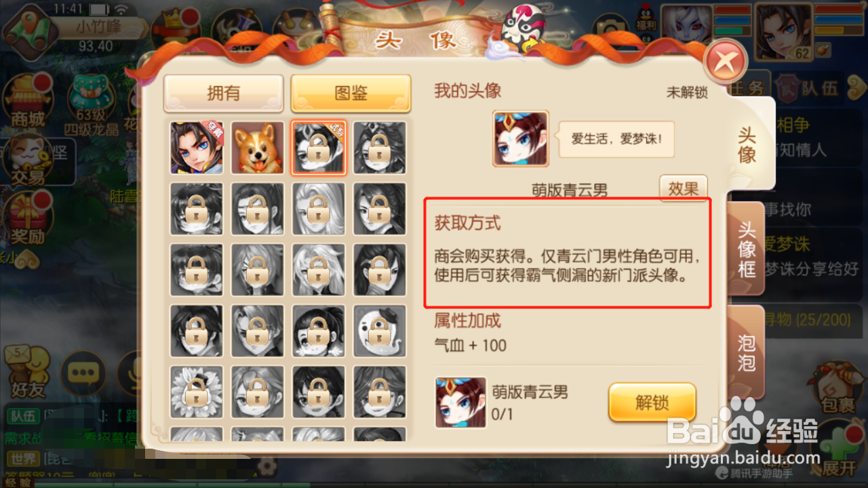Image resolution: width=868 pixels, height=488 pixels.
Task: Open the 奖励 rewards gift icon
Action: point(27,220)
